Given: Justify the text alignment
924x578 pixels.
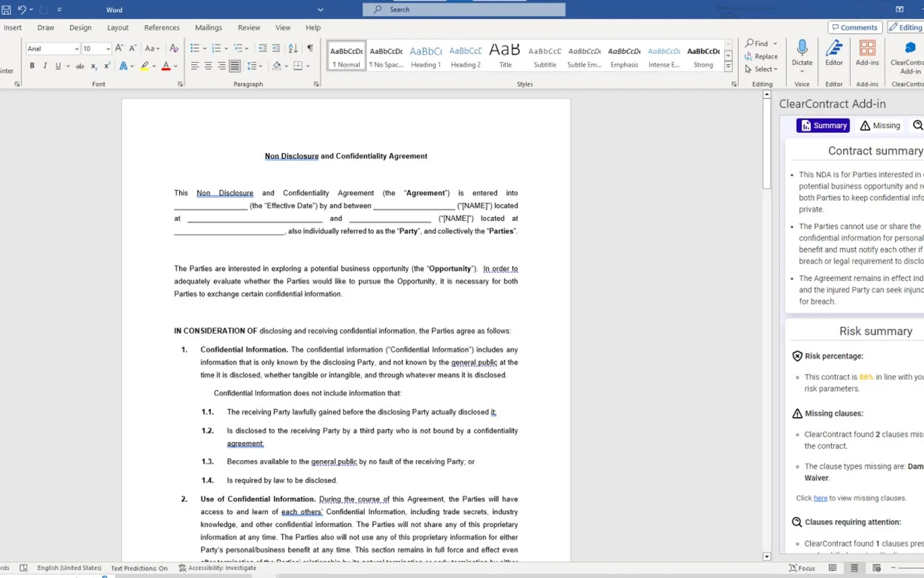Looking at the screenshot, I should [x=234, y=66].
